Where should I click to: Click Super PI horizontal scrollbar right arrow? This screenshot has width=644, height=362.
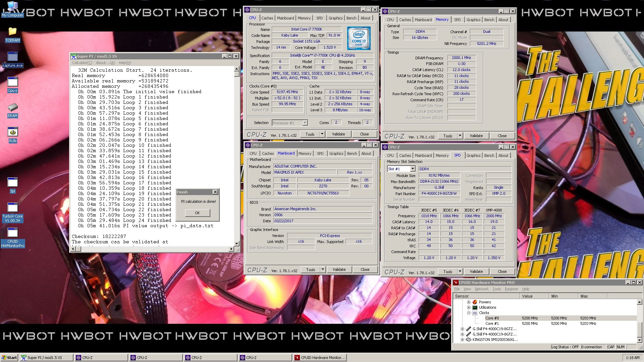[x=231, y=249]
